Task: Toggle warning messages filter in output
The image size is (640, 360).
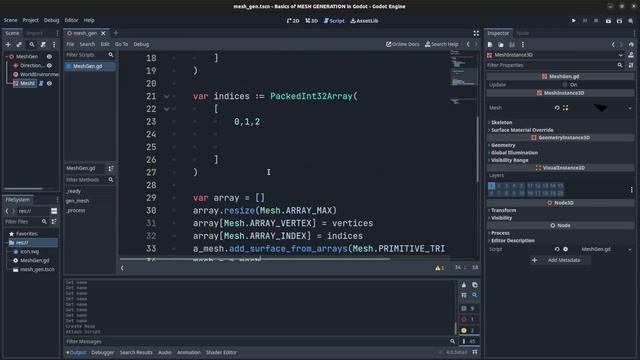Action: [468, 330]
